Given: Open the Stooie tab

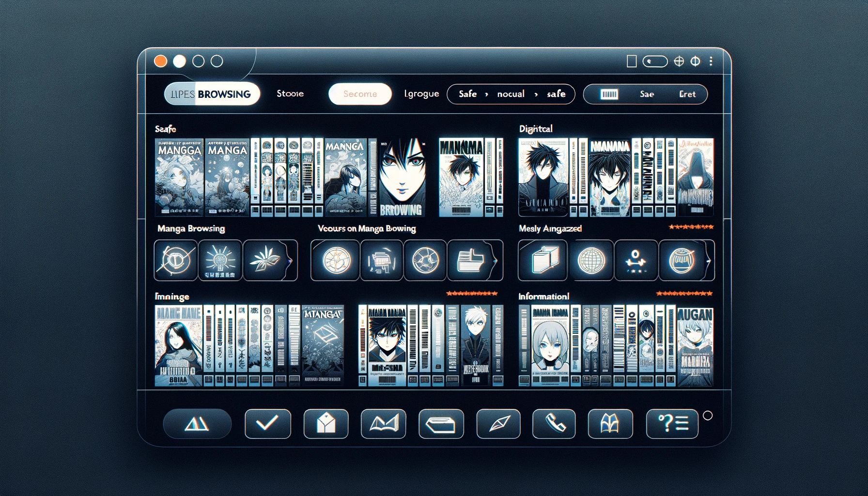Looking at the screenshot, I should (290, 93).
